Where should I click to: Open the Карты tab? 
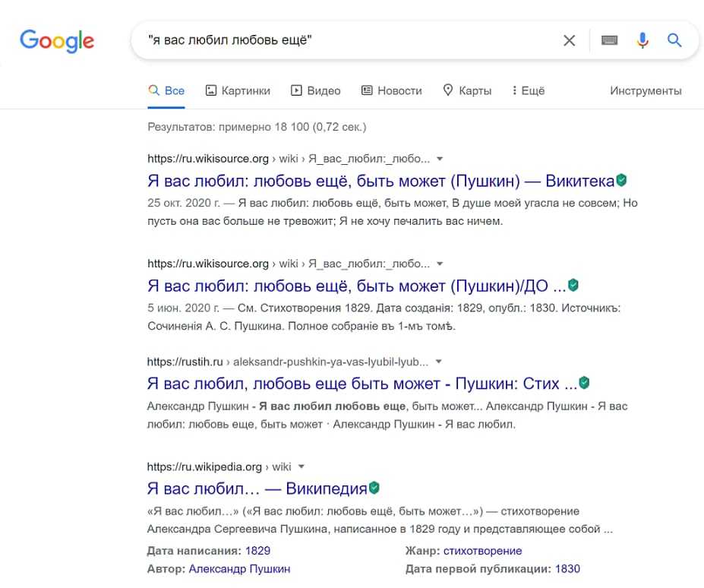click(467, 90)
